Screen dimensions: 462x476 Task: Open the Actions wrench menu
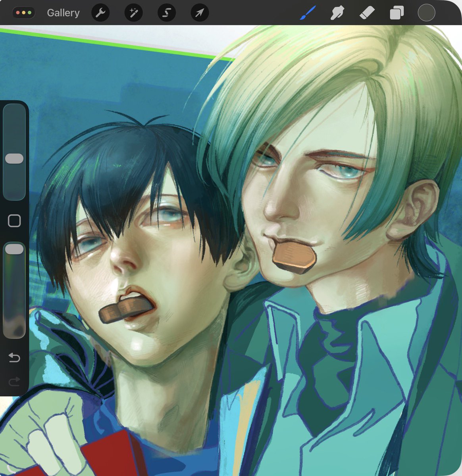coord(100,12)
